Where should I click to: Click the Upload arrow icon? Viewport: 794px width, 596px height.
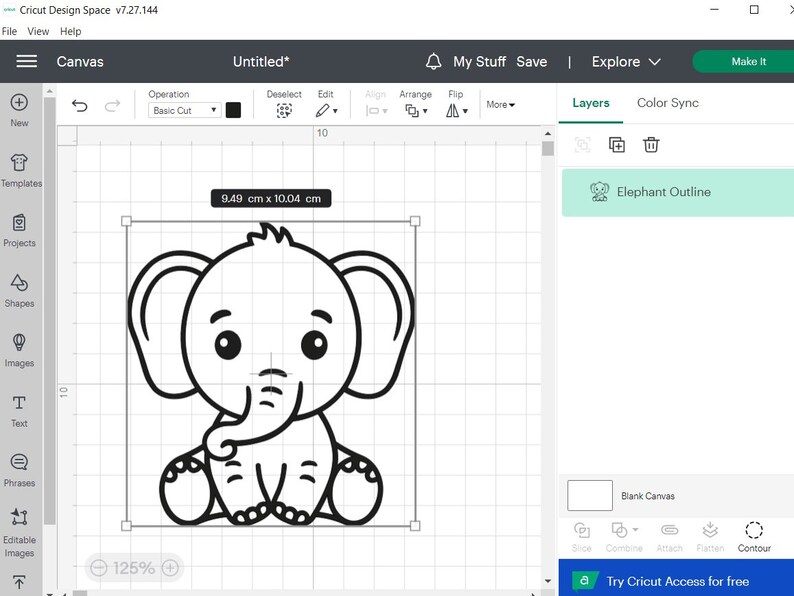point(19,582)
